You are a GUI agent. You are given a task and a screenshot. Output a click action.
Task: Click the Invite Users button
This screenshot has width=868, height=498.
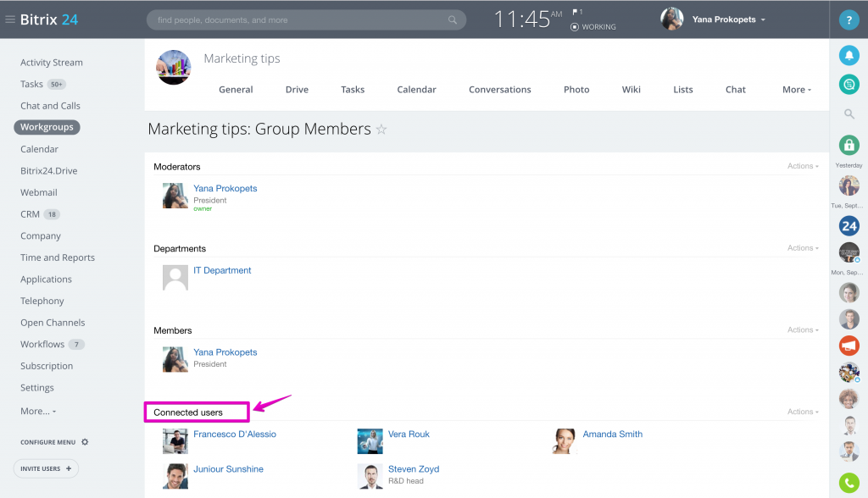[46, 468]
